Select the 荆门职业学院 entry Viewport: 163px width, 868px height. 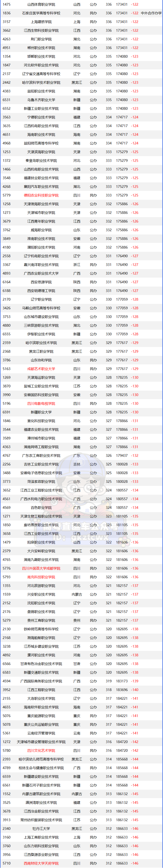click(41, 39)
